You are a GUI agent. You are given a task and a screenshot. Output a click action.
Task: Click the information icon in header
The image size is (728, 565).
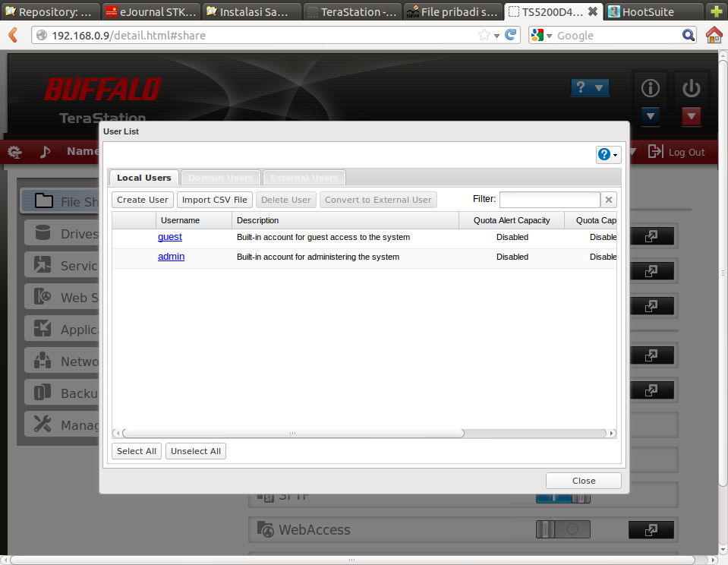(x=651, y=89)
